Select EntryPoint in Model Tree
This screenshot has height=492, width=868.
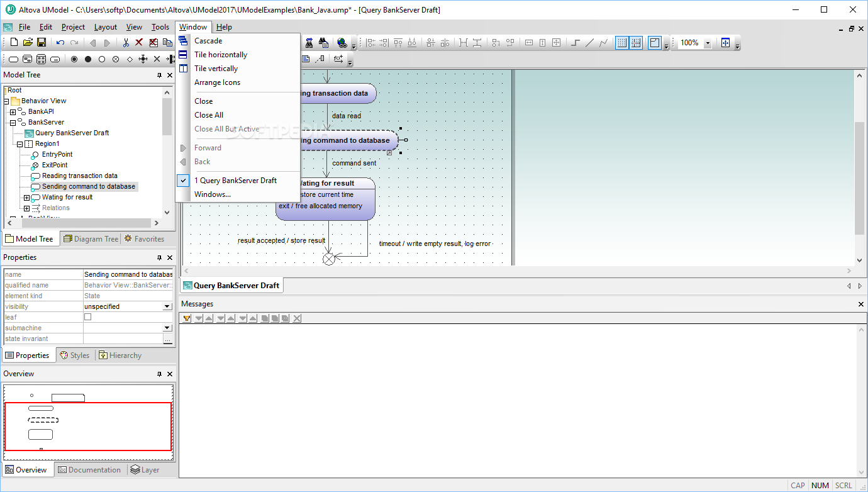(x=57, y=155)
